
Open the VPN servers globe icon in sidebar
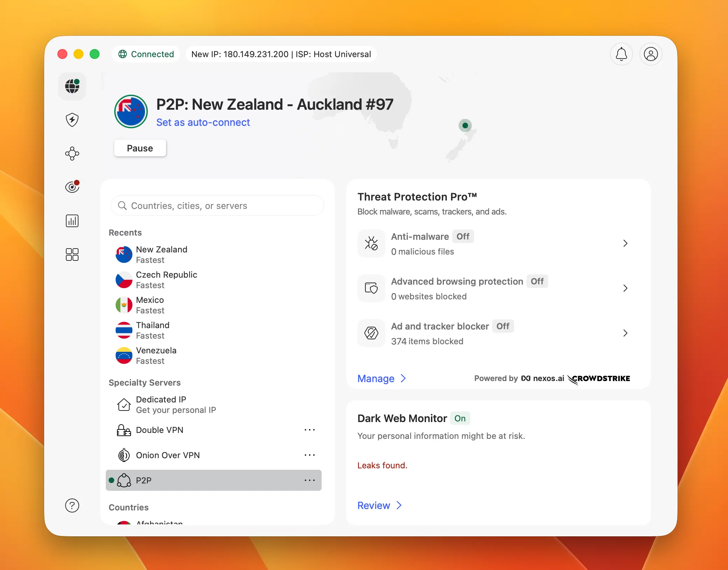point(72,86)
